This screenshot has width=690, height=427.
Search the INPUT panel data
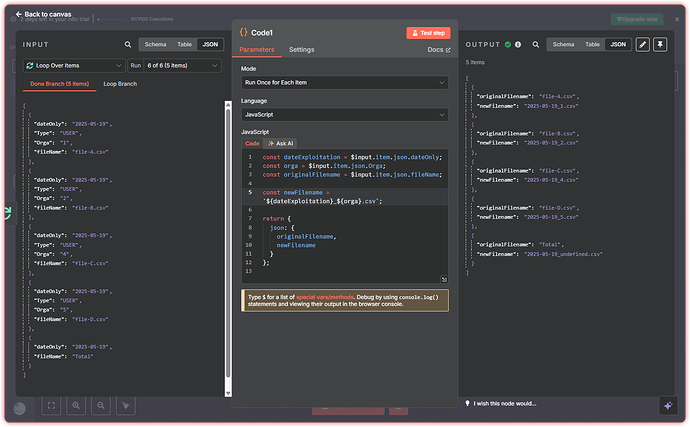tap(128, 44)
